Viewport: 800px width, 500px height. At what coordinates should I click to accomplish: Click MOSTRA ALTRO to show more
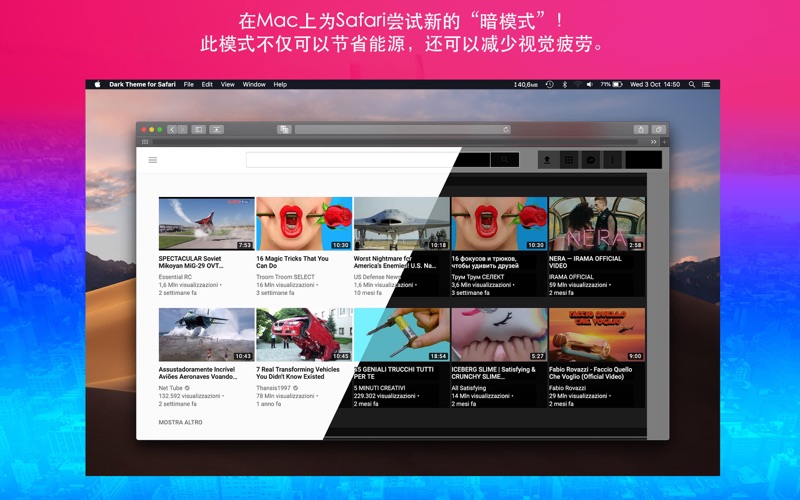(x=180, y=422)
